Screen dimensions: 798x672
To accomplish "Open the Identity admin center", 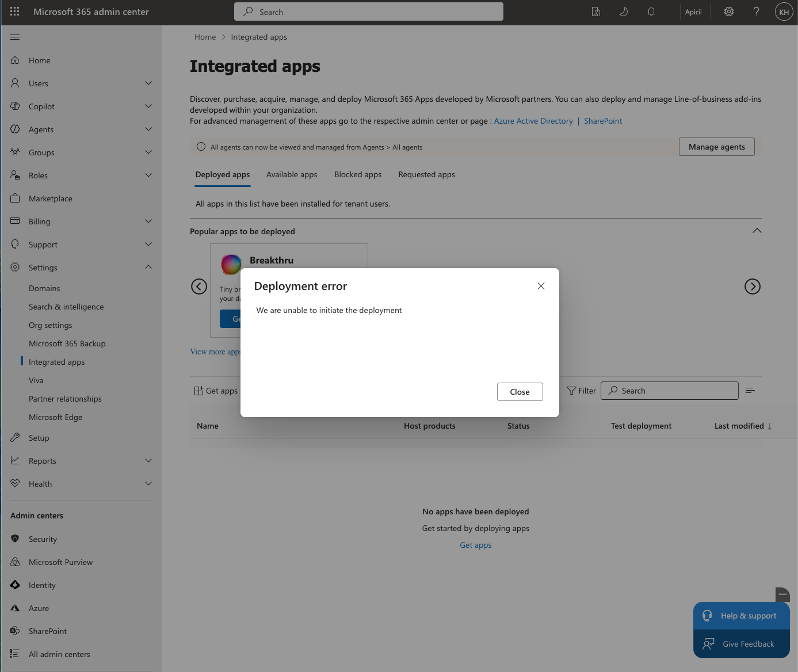I will 82,585.
